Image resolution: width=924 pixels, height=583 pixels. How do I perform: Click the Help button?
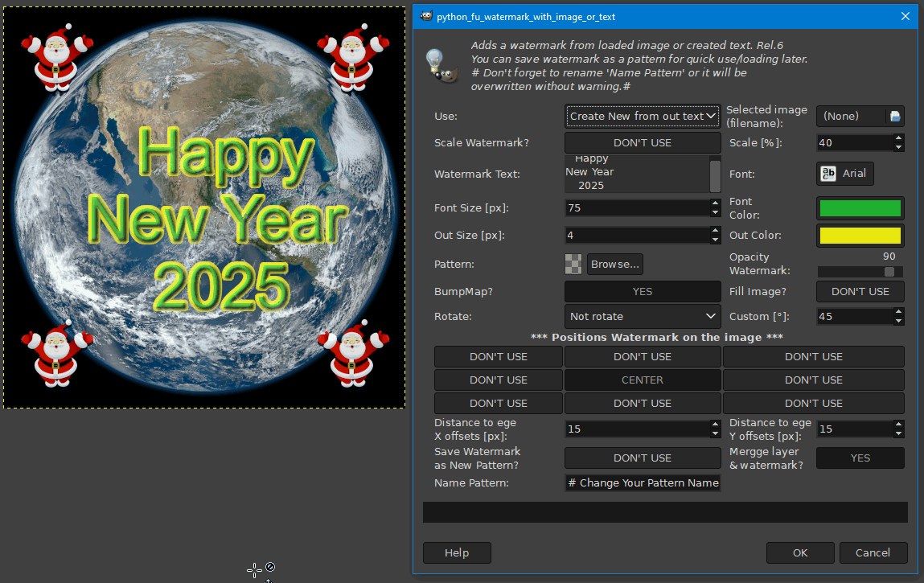click(457, 553)
